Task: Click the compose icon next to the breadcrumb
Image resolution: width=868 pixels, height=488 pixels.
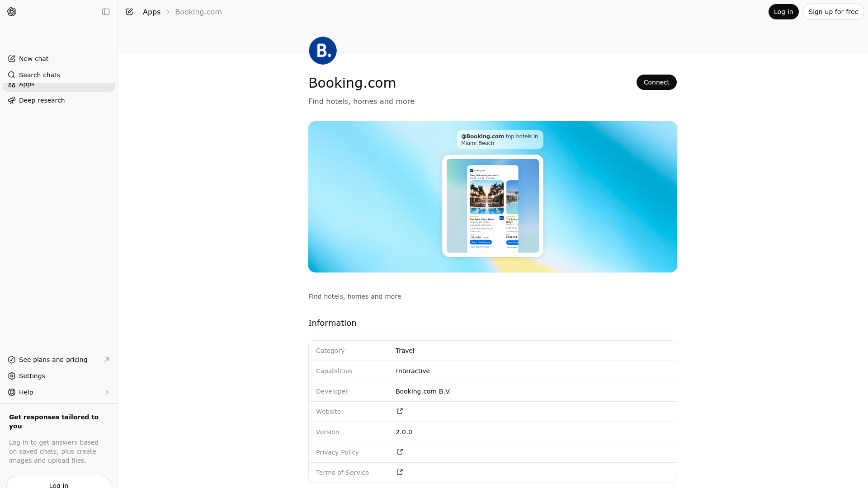Action: 129,12
